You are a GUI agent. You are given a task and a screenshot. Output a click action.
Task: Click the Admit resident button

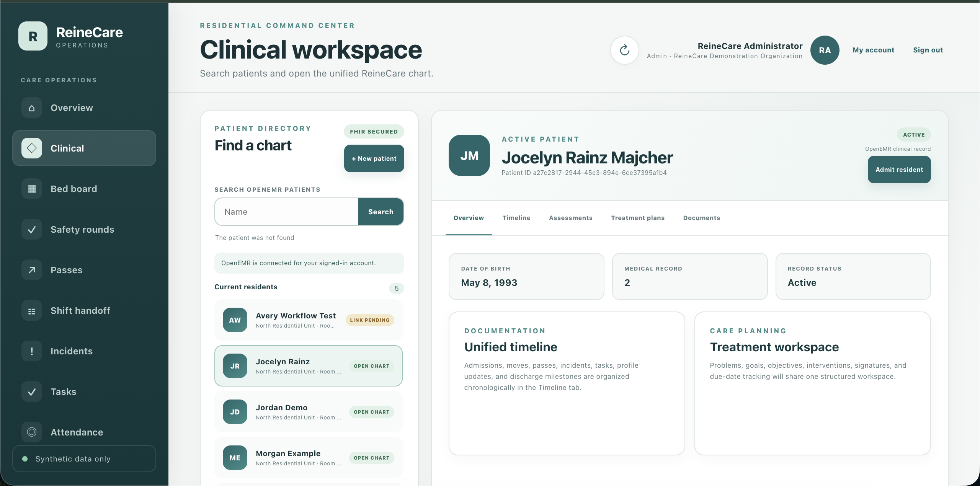pos(899,170)
